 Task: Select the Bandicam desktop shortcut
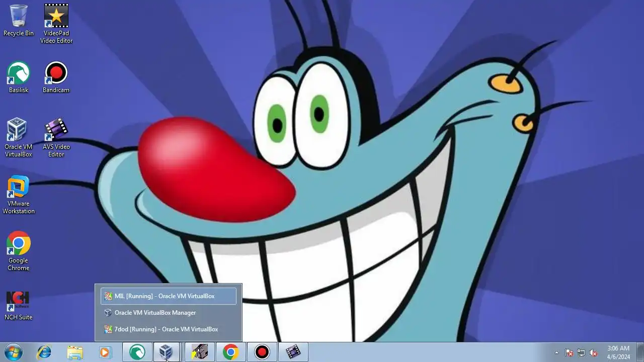click(x=56, y=77)
